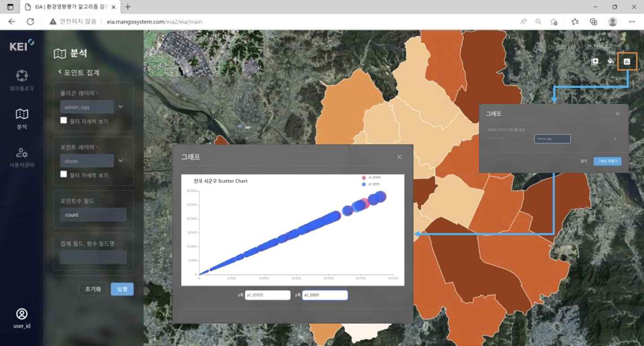Image resolution: width=644 pixels, height=346 pixels.
Task: Click the 닫기 button in 그래프 dialog
Action: (584, 161)
